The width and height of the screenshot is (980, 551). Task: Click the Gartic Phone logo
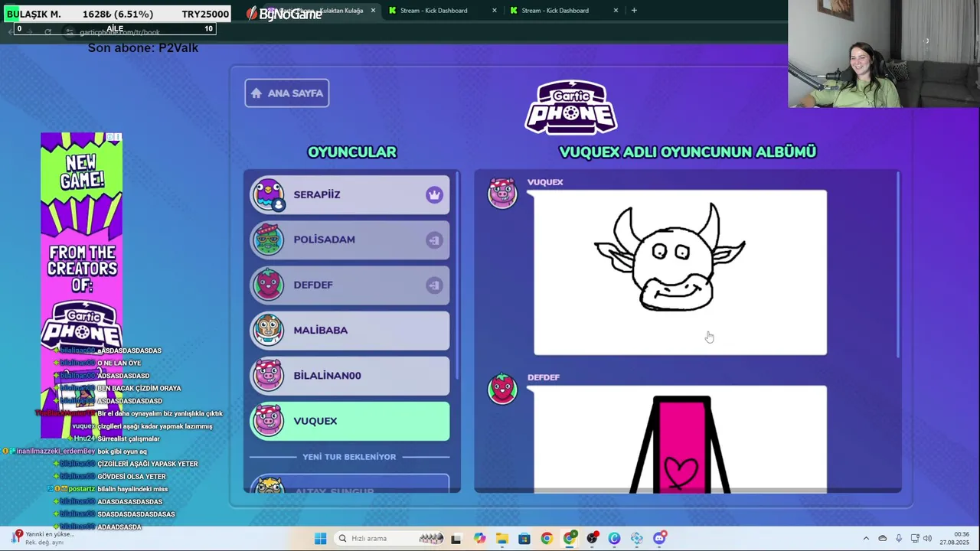(x=570, y=107)
